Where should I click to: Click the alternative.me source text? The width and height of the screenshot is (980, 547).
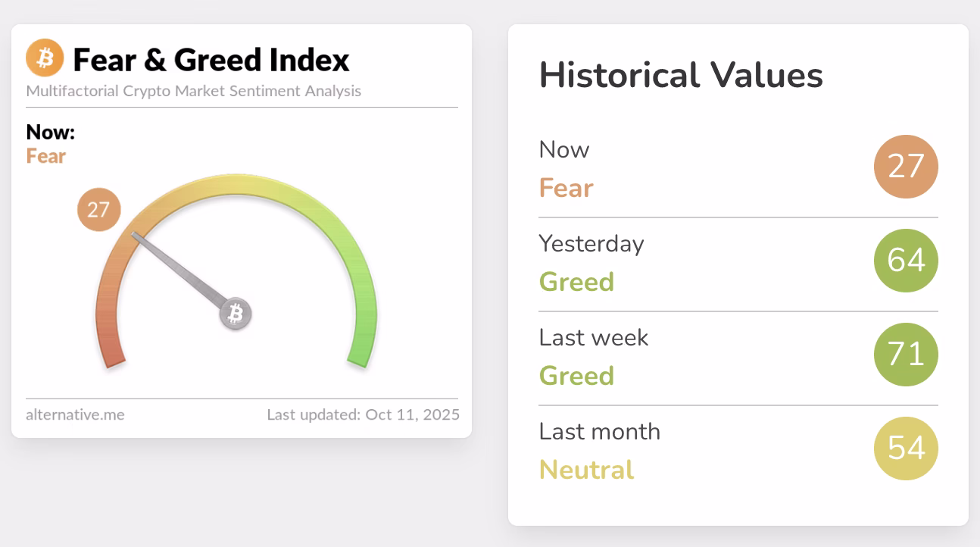tap(75, 415)
